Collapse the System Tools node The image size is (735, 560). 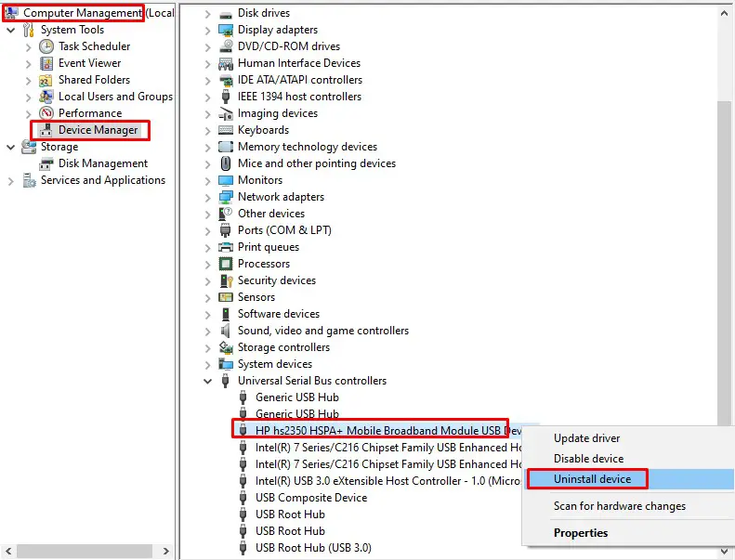click(x=10, y=30)
